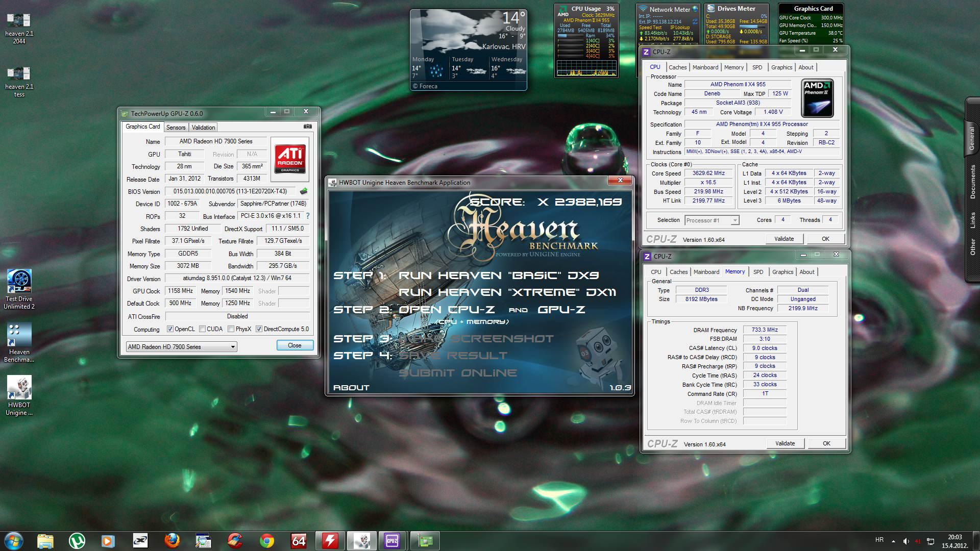The image size is (980, 551).
Task: Click the Windows Start orb
Action: pos(13,541)
